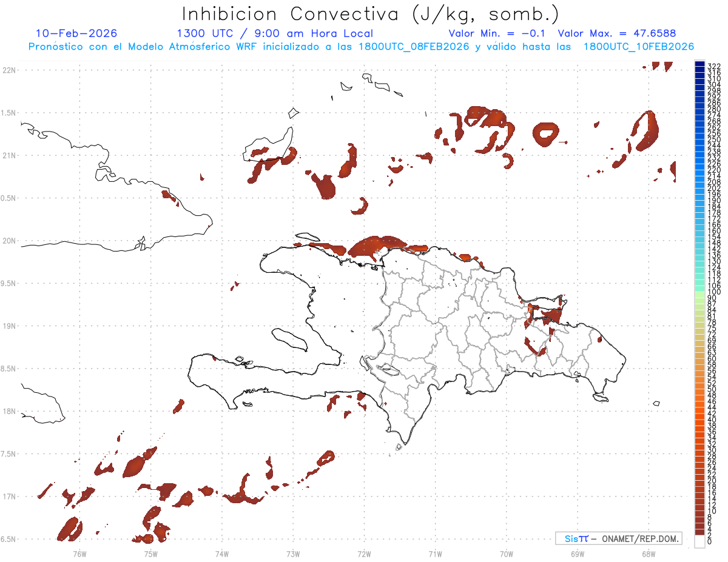Click the '30' color bar value
The width and height of the screenshot is (728, 562).
[x=712, y=450]
